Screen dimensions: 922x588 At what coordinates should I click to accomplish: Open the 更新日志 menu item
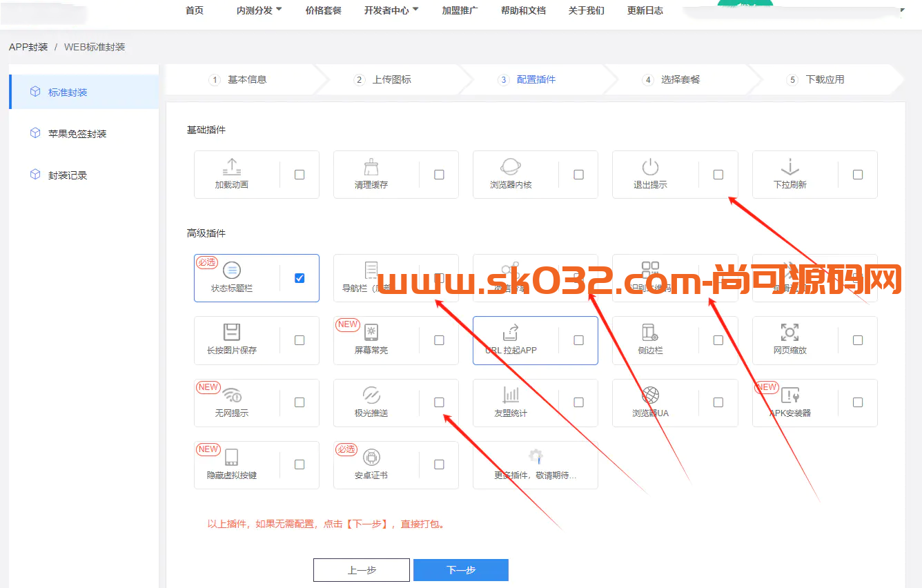645,10
